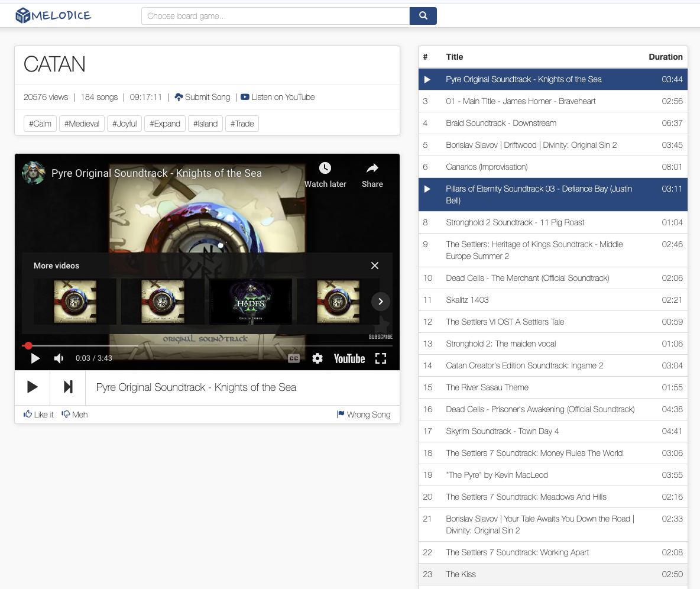Screen dimensions: 700x589
Task: Select Braid Soundtrack - Downstream track
Action: (553, 123)
